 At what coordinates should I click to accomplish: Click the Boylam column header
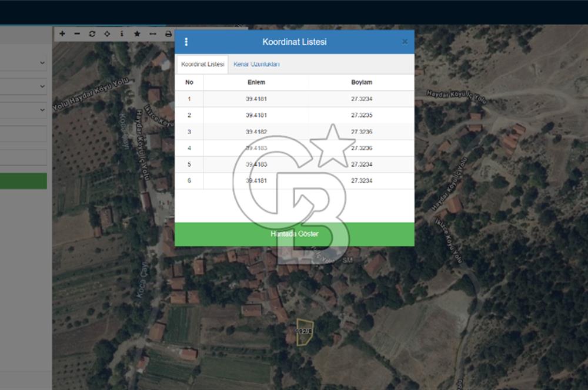click(362, 82)
